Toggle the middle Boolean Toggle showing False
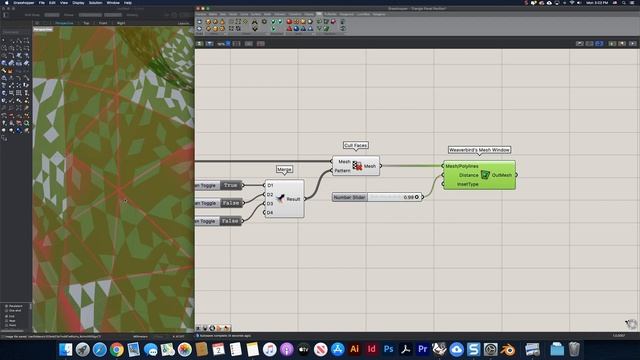This screenshot has width=640, height=360. (x=231, y=203)
